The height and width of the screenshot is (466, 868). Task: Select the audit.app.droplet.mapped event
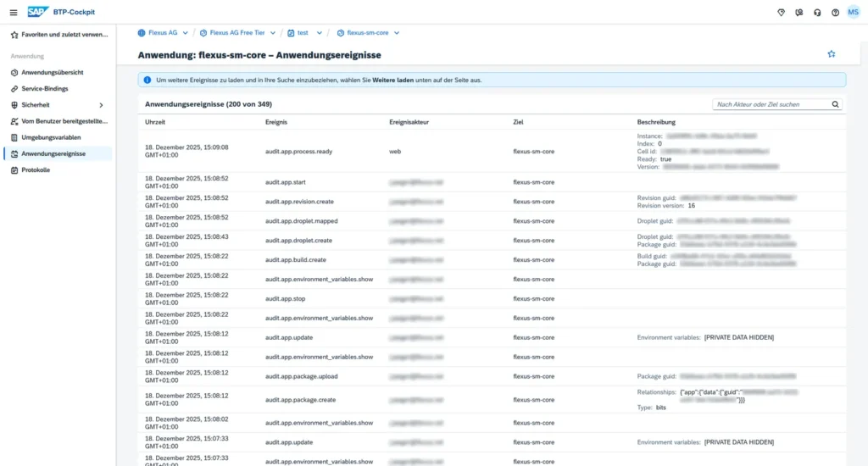pos(302,221)
